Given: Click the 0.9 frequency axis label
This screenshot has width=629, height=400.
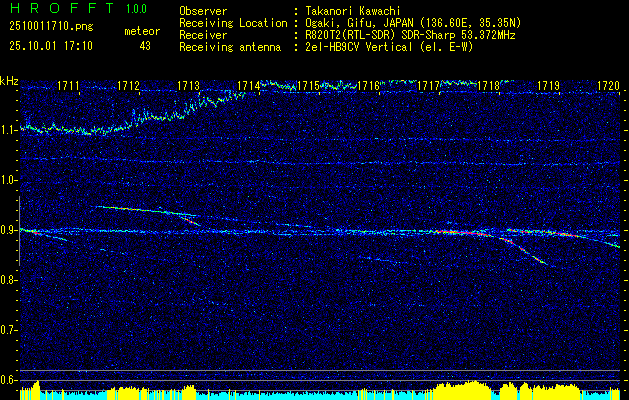Looking at the screenshot, I should tap(9, 230).
